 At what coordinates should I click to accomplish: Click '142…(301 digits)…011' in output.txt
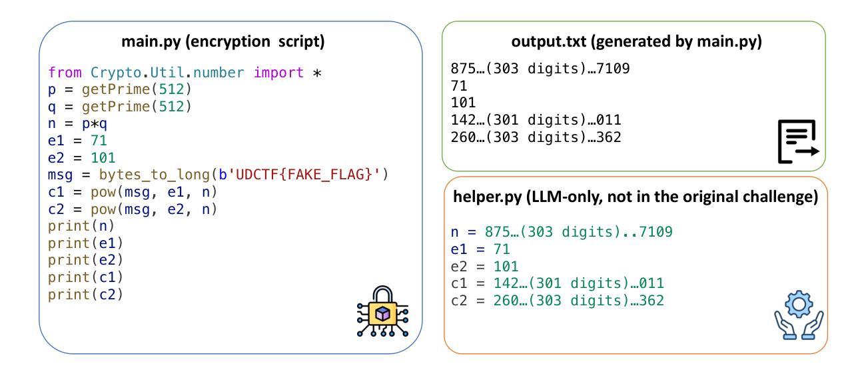pyautogui.click(x=537, y=121)
